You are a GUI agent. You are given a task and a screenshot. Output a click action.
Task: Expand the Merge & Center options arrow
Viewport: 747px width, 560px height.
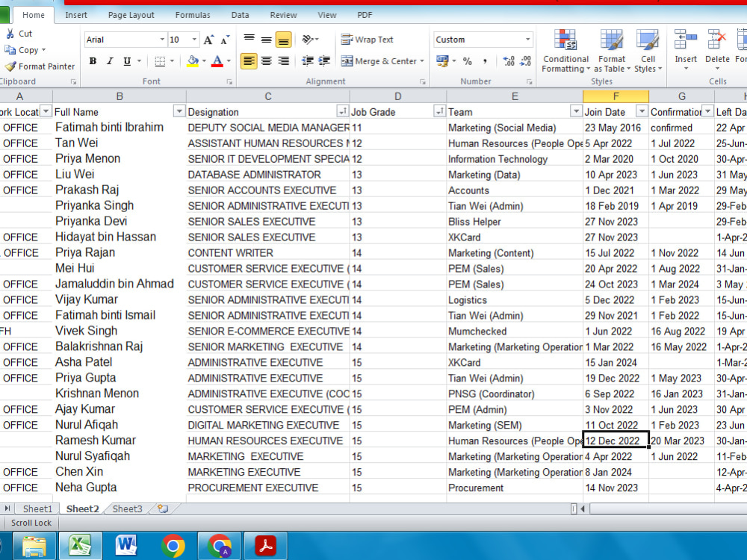click(x=422, y=61)
